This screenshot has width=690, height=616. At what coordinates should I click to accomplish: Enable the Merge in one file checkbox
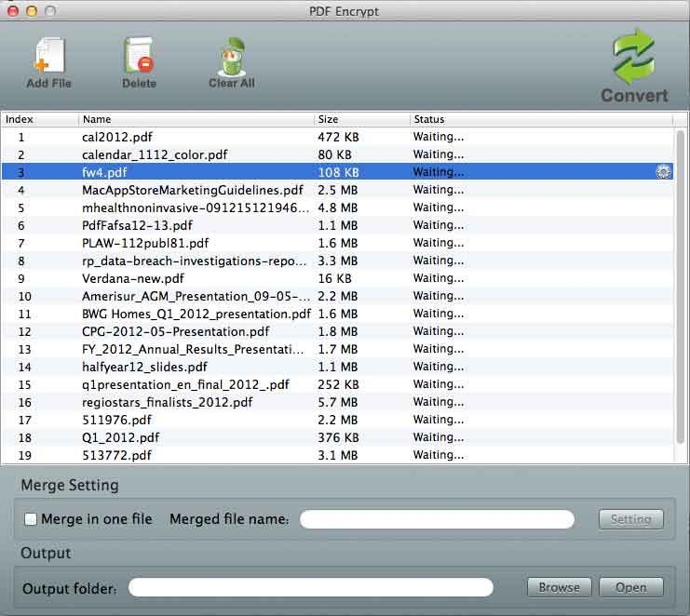(x=31, y=519)
